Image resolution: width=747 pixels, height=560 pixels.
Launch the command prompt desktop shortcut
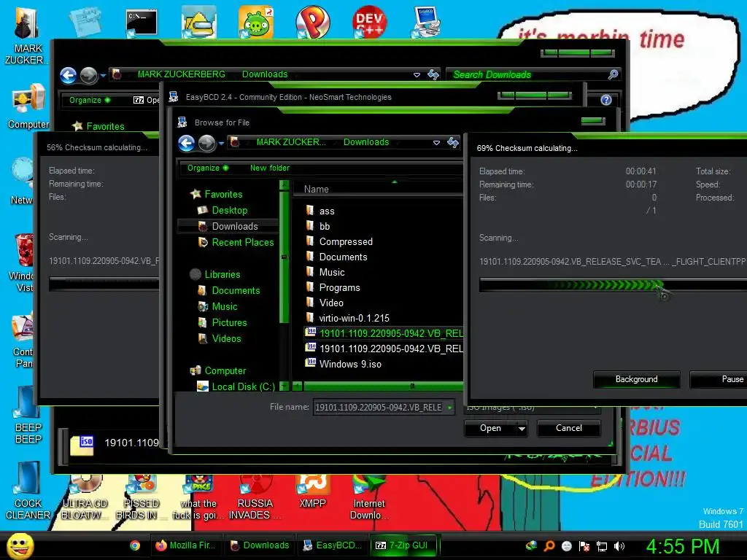[x=141, y=23]
